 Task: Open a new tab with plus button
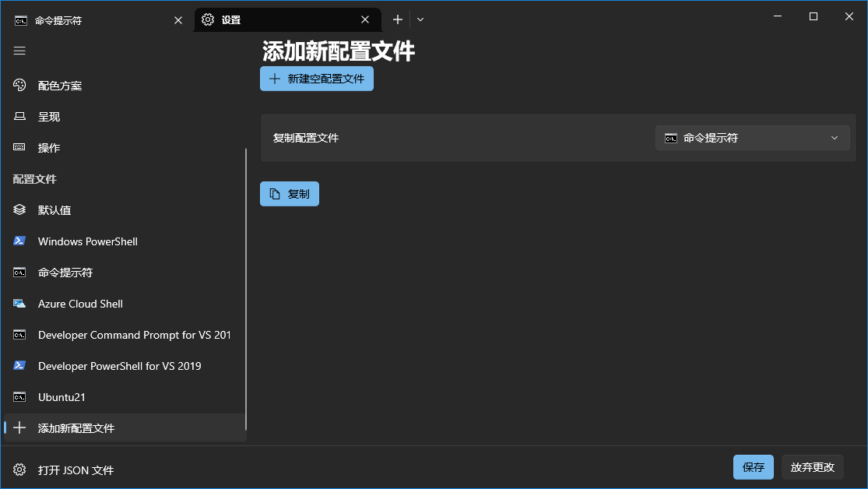(398, 19)
